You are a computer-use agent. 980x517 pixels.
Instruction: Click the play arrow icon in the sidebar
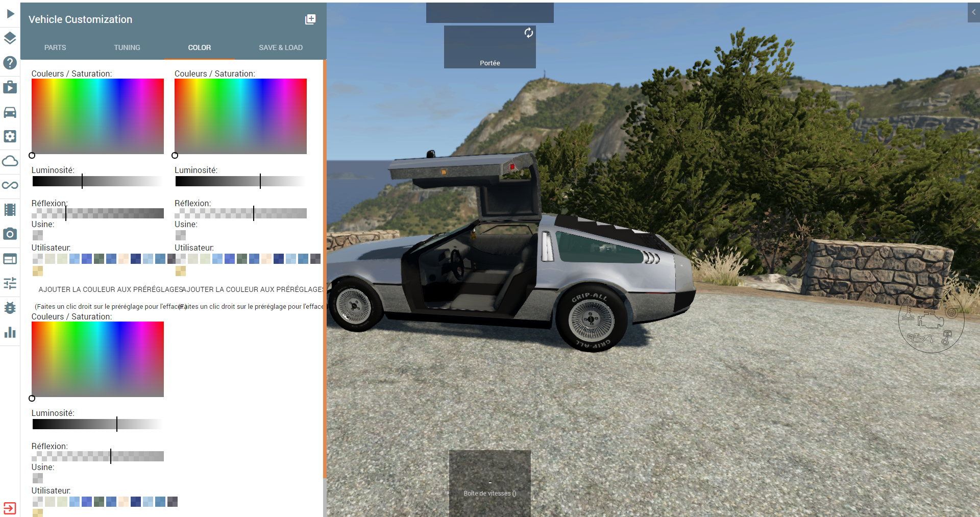[10, 14]
